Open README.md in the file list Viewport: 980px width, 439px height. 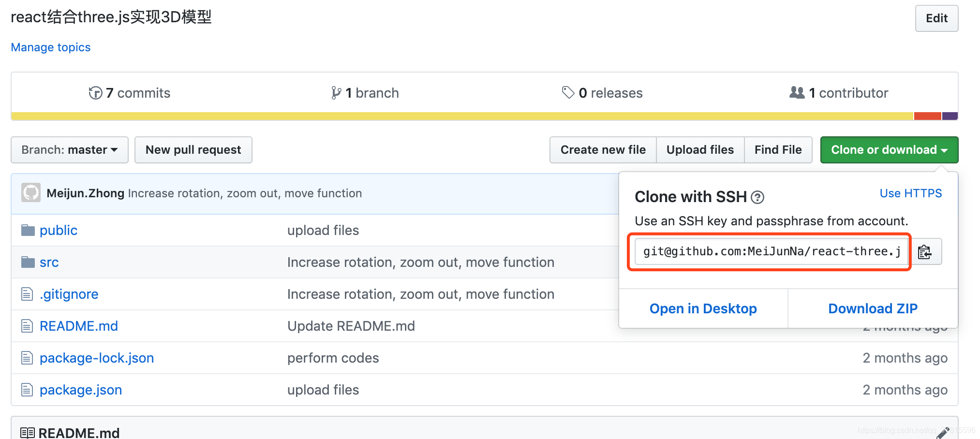pyautogui.click(x=79, y=326)
